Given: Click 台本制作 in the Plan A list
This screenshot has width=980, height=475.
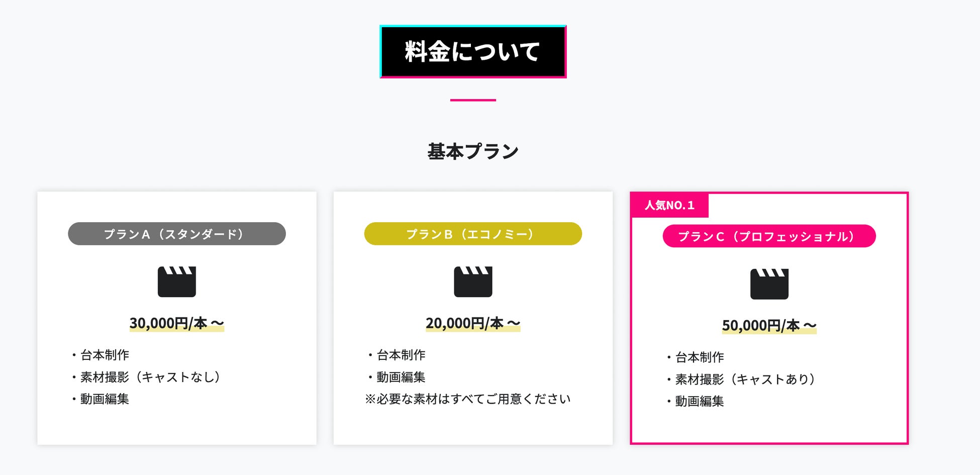Looking at the screenshot, I should [x=105, y=355].
